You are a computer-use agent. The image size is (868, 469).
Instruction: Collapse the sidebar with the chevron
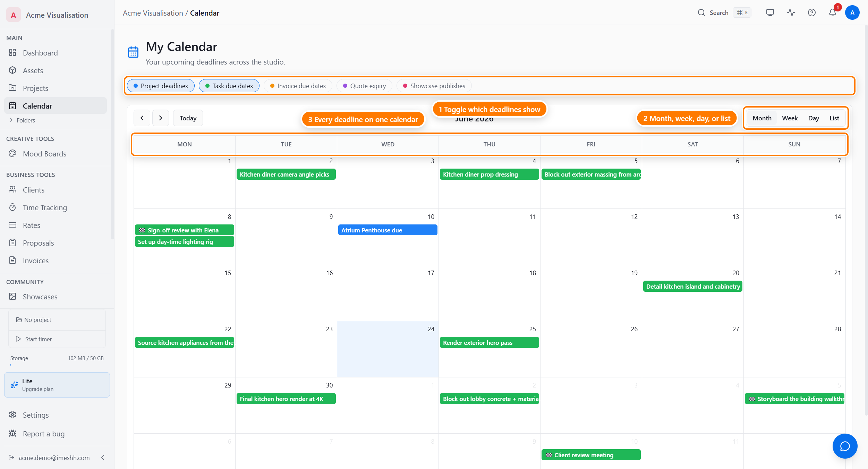pos(103,458)
